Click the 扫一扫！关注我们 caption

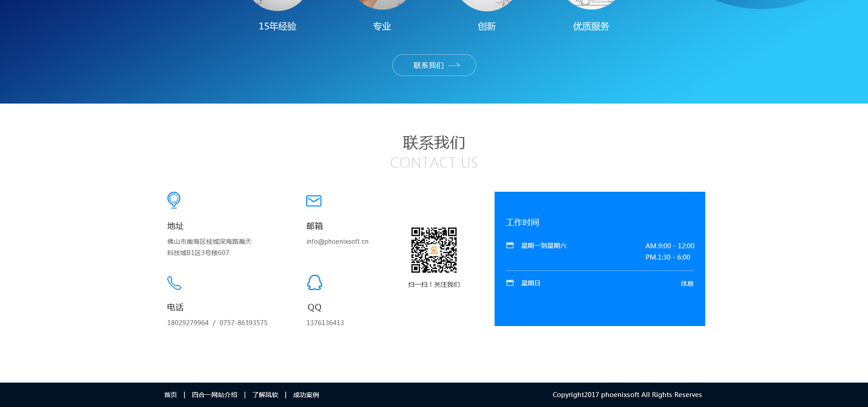coord(434,284)
